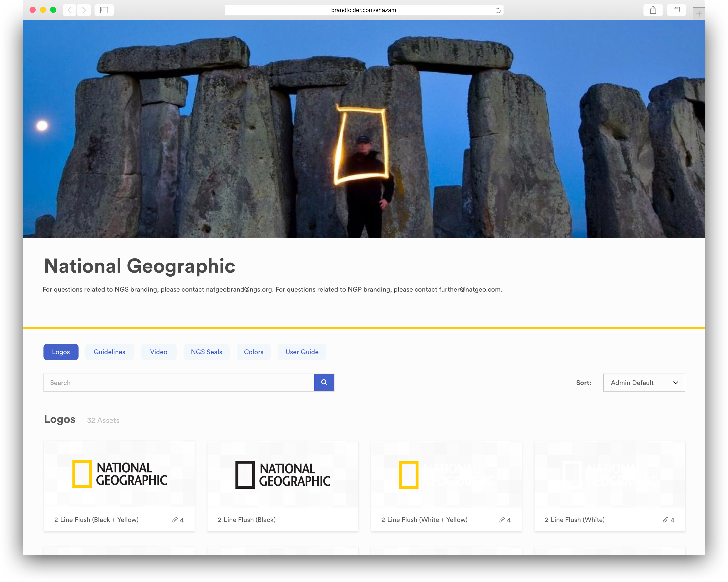
Task: Click the '2-Line Flush (White + Yellow)' title
Action: (x=424, y=519)
